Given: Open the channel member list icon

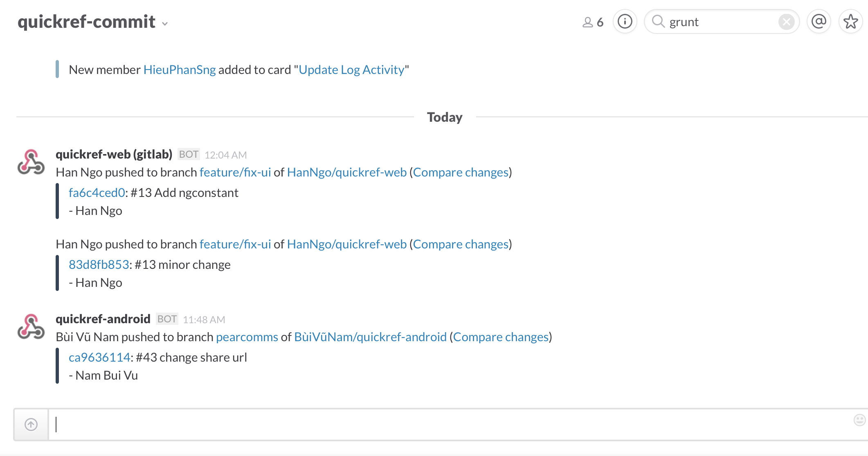Looking at the screenshot, I should 593,22.
